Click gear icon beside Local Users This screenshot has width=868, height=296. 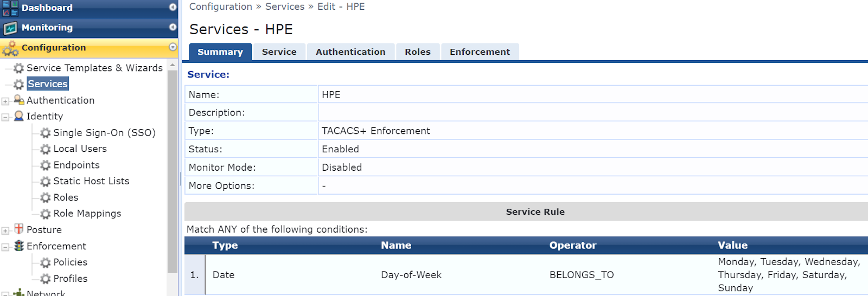[x=46, y=149]
